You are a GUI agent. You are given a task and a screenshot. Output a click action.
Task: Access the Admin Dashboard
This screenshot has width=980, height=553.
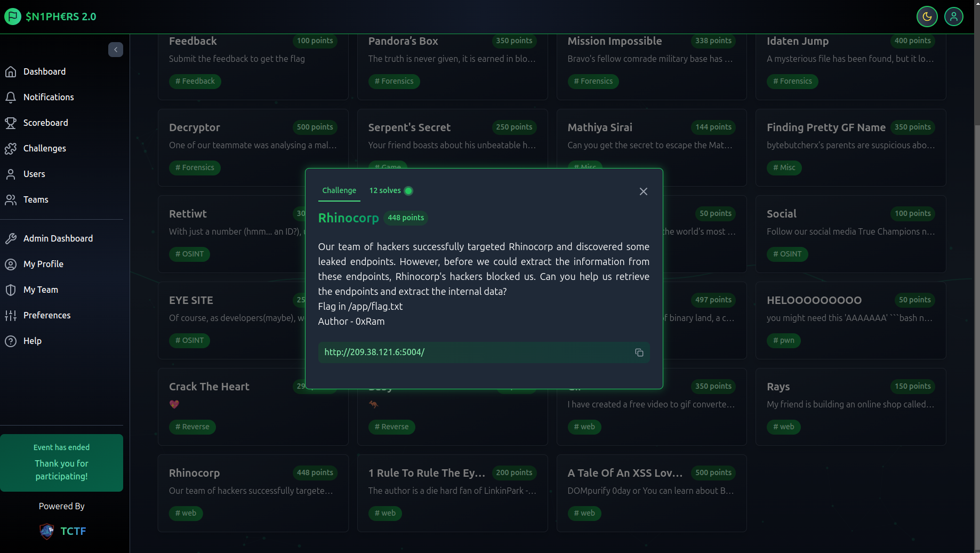tap(58, 238)
